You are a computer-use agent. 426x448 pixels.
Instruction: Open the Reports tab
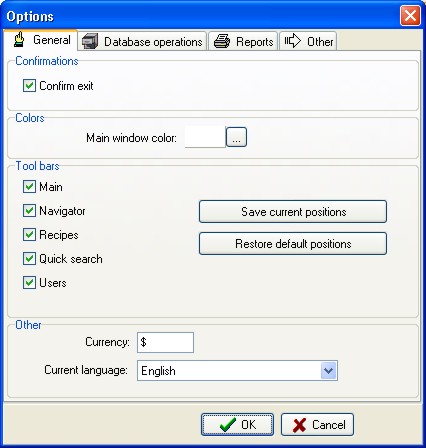tap(243, 41)
